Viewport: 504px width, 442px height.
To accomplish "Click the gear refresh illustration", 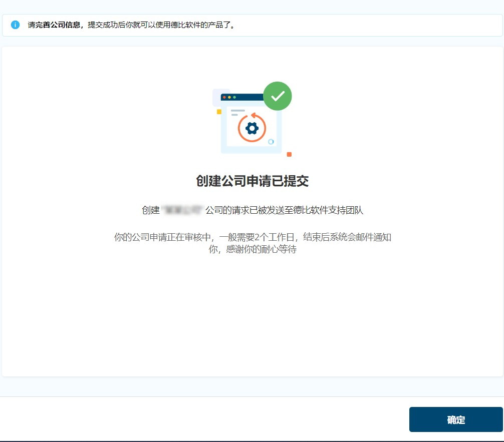I will (x=252, y=128).
